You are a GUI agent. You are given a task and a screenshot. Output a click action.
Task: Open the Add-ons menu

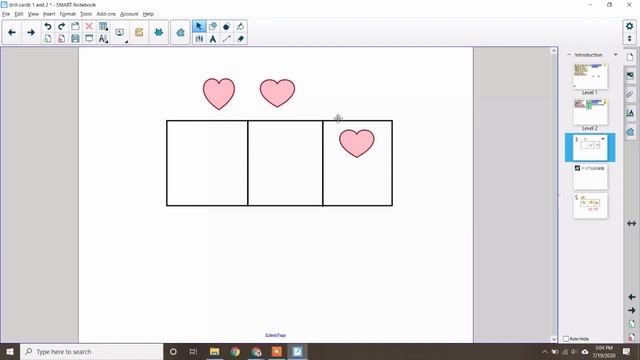click(106, 14)
